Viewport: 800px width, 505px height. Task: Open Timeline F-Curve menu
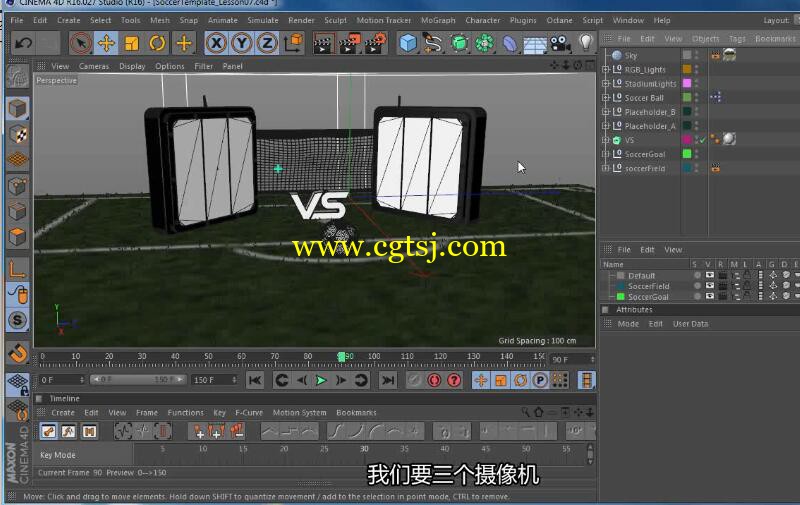pyautogui.click(x=249, y=413)
